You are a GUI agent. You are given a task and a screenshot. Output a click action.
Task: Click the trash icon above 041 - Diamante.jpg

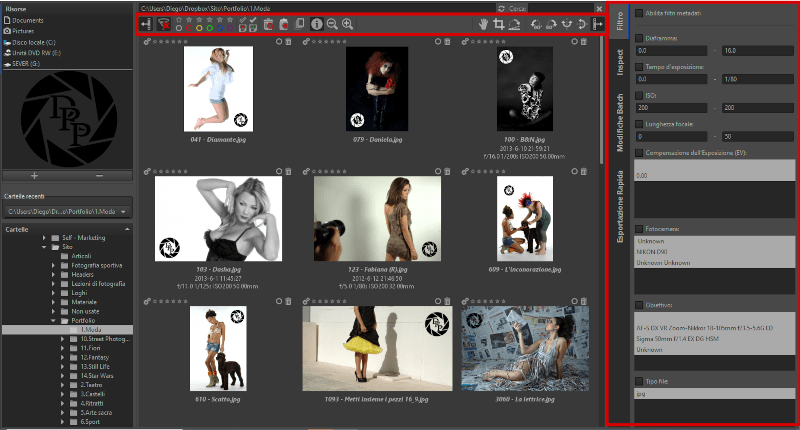point(288,42)
